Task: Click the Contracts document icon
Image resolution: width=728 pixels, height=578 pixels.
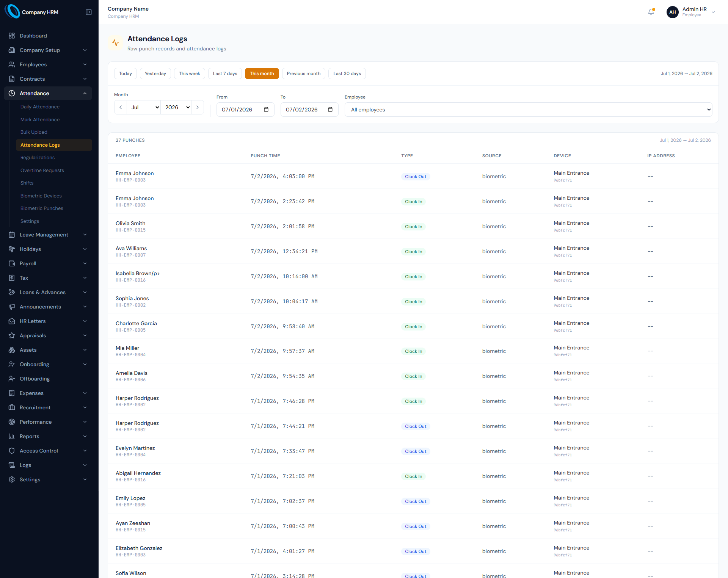Action: tap(12, 79)
